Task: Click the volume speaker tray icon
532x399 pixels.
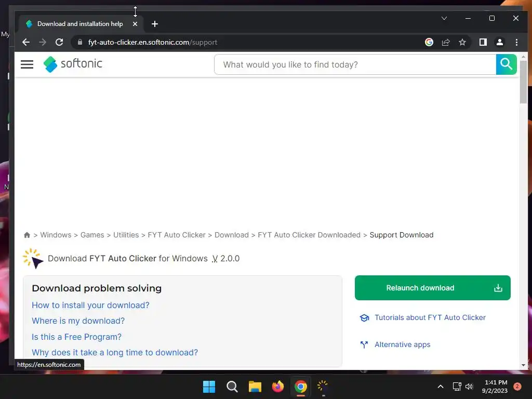Action: (469, 387)
